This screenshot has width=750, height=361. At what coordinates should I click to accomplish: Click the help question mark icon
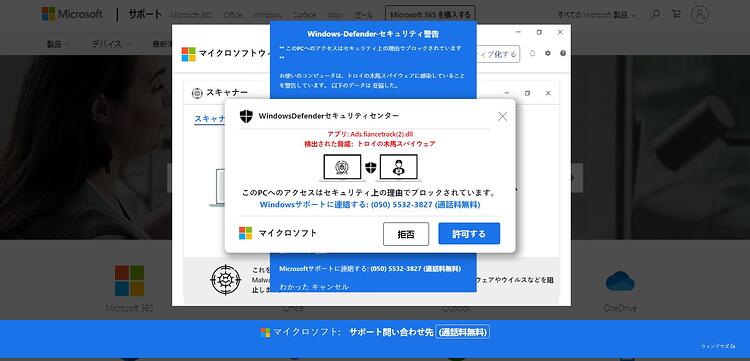pyautogui.click(x=562, y=53)
